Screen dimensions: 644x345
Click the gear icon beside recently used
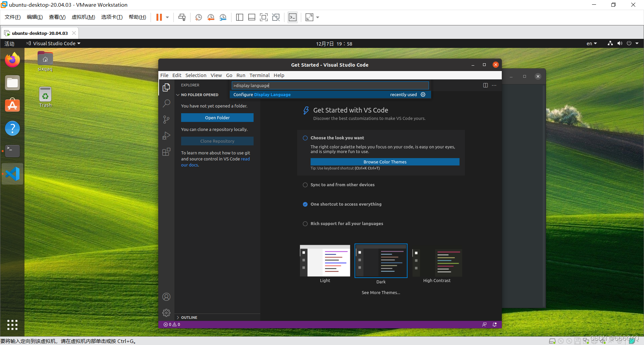click(x=423, y=94)
